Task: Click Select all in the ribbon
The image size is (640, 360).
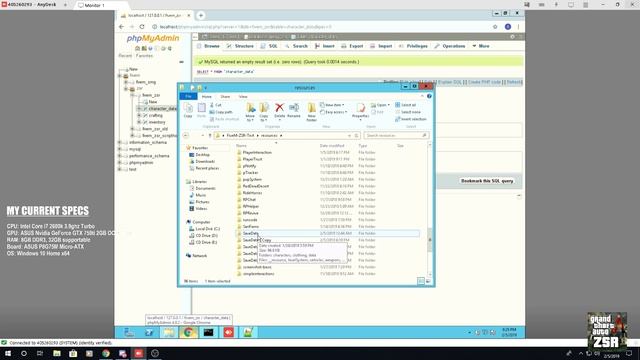Action: coord(405,105)
